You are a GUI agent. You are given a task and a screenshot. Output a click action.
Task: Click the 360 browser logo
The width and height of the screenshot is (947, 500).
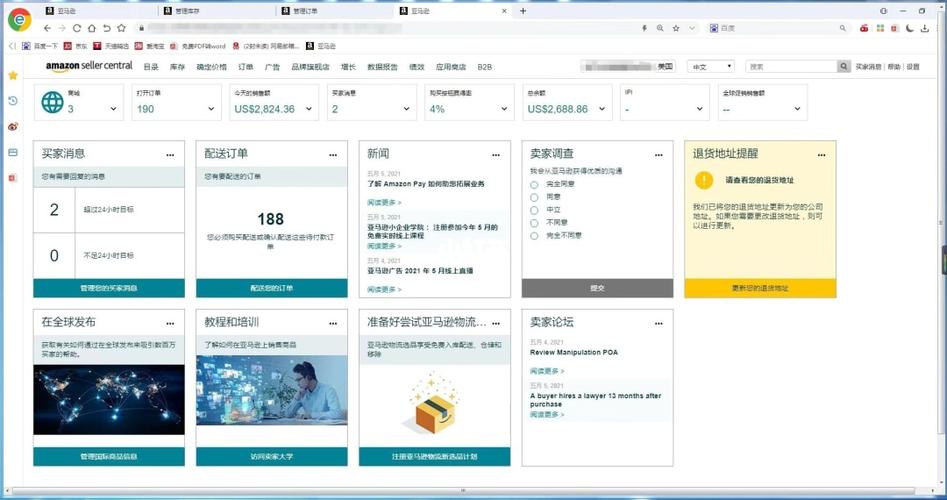coord(19,20)
